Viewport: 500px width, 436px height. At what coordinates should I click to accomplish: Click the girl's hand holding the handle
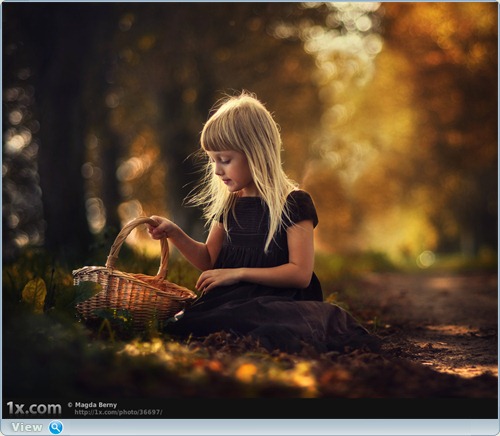[x=161, y=227]
